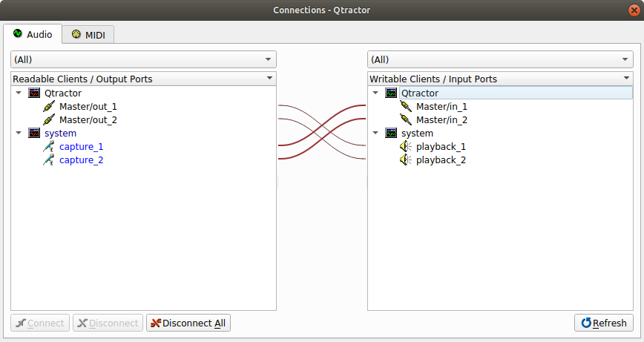This screenshot has width=644, height=342.
Task: Select Qtractor in Readable Clients list
Action: click(63, 93)
